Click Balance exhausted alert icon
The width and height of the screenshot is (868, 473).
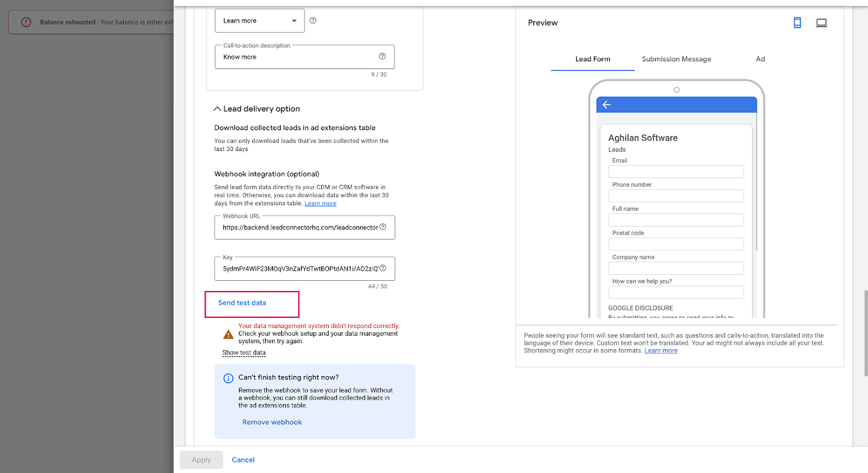coord(26,22)
